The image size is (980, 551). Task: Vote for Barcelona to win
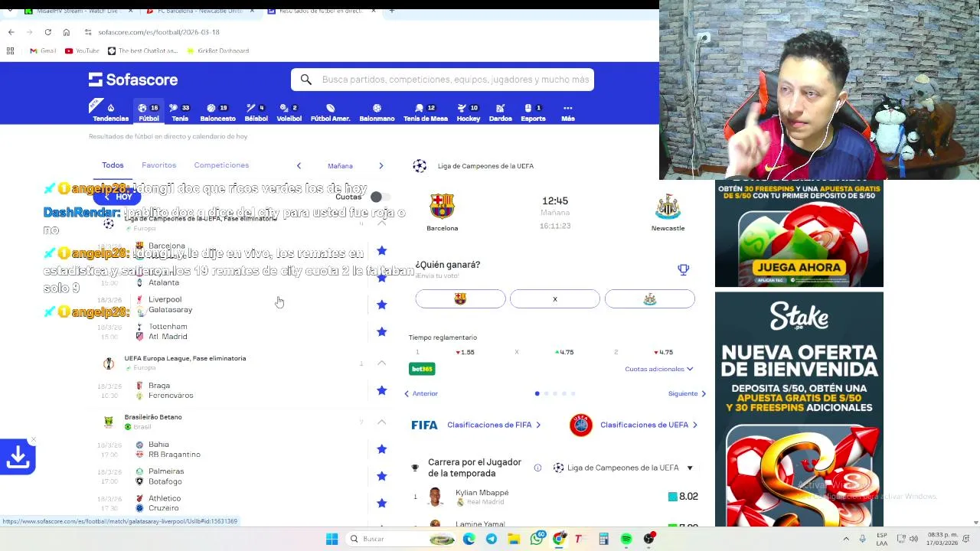point(460,299)
